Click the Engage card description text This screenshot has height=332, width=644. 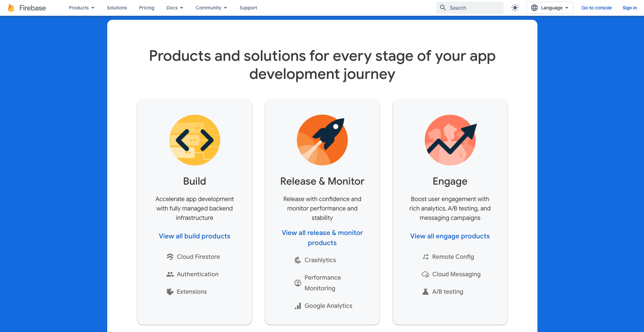pyautogui.click(x=450, y=208)
